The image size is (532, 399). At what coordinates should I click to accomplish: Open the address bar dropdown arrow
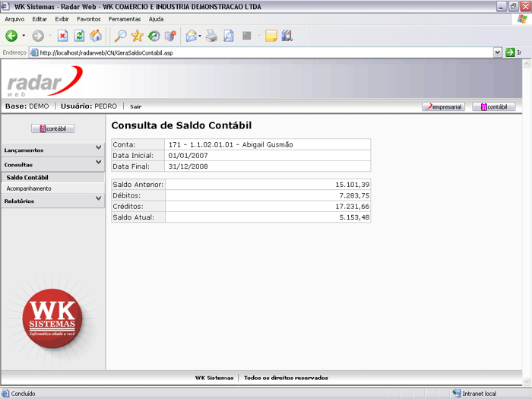click(x=498, y=52)
